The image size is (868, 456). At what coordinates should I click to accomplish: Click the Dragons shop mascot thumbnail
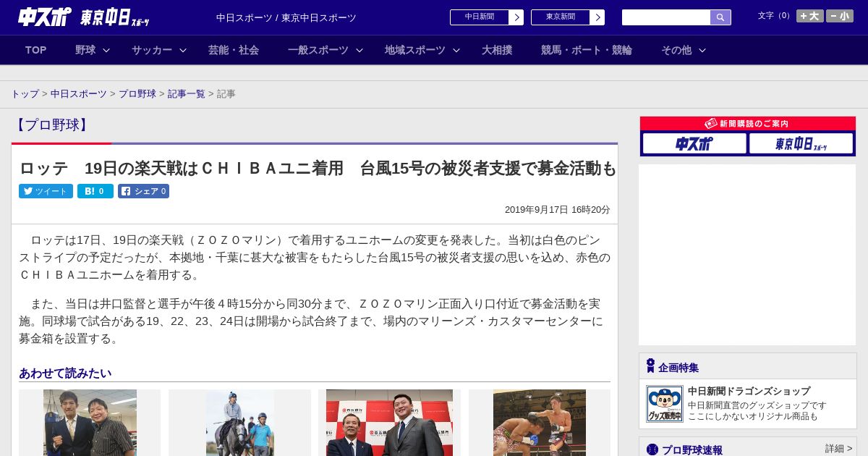[664, 404]
